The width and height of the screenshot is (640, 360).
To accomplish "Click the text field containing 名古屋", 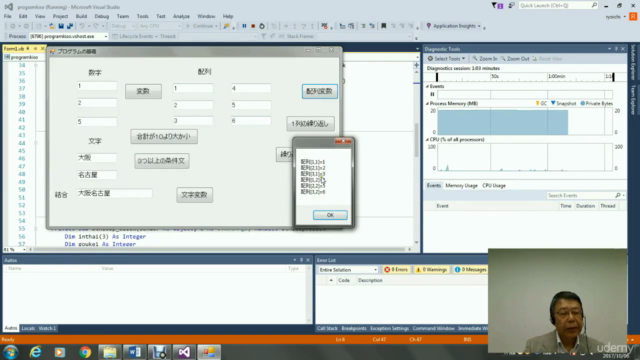I will [x=97, y=175].
